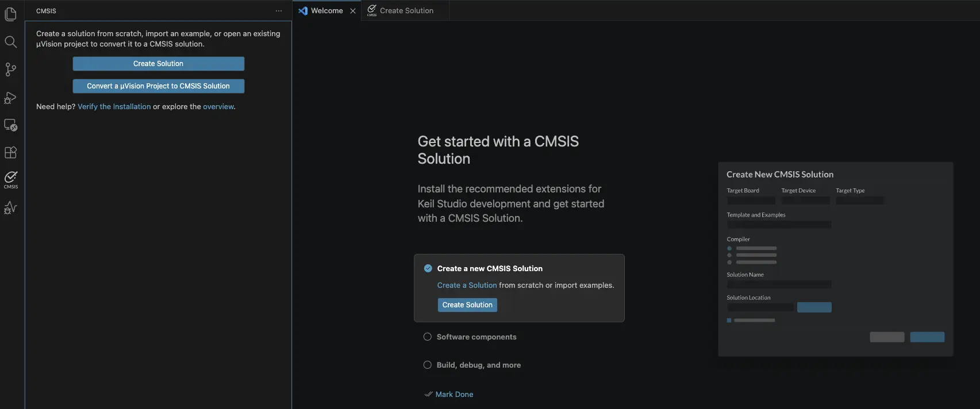Viewport: 980px width, 409px height.
Task: Click the CMSIS icon on Create Solution tab
Action: tap(372, 10)
